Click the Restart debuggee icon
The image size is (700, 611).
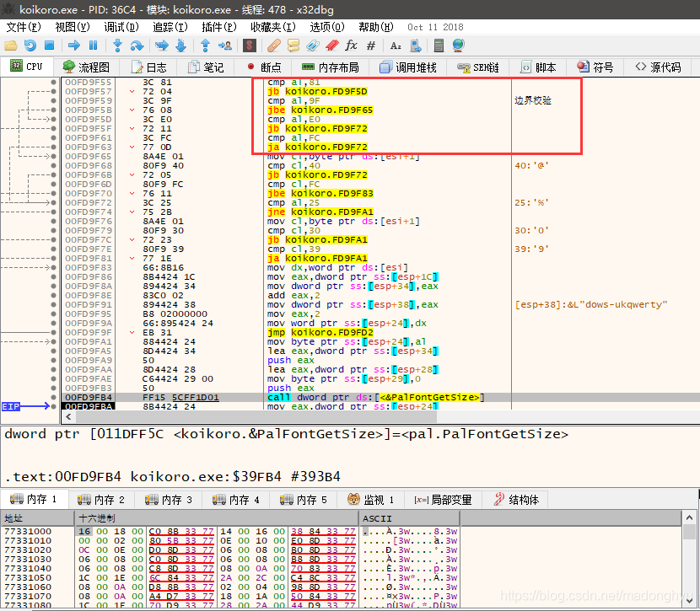point(30,46)
